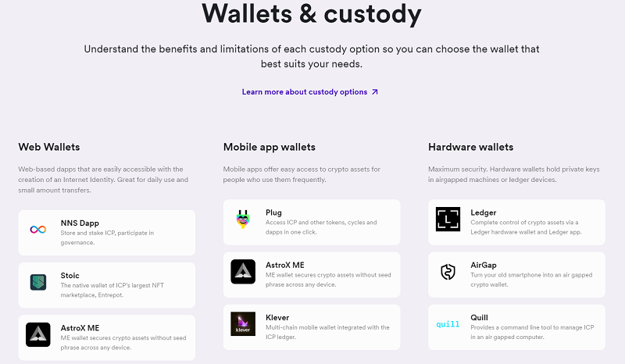Click the Stoic wallet logo icon
This screenshot has height=364, width=625.
tap(38, 283)
